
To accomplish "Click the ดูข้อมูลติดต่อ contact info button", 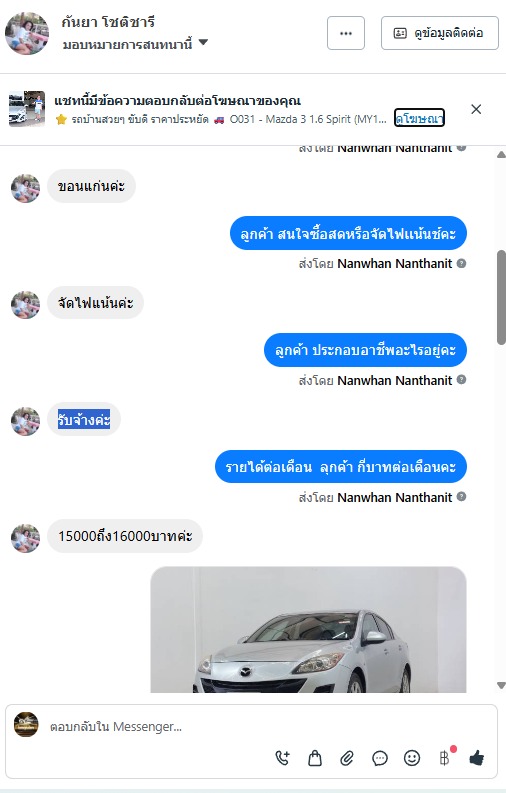I will 440,33.
